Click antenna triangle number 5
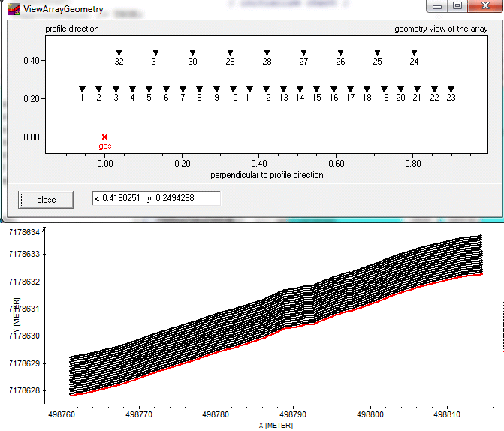Screen dimensions: 504x431 click(x=149, y=89)
